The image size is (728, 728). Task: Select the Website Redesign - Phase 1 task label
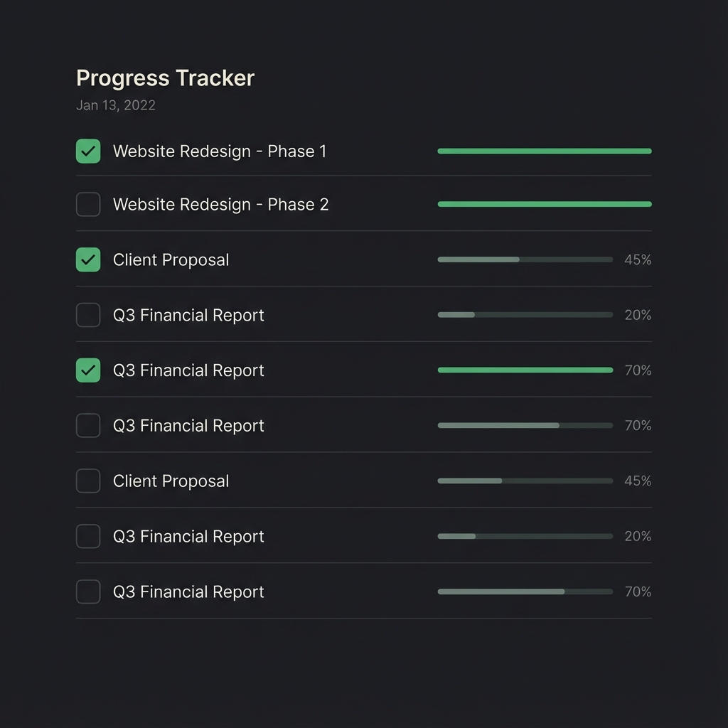pos(219,151)
